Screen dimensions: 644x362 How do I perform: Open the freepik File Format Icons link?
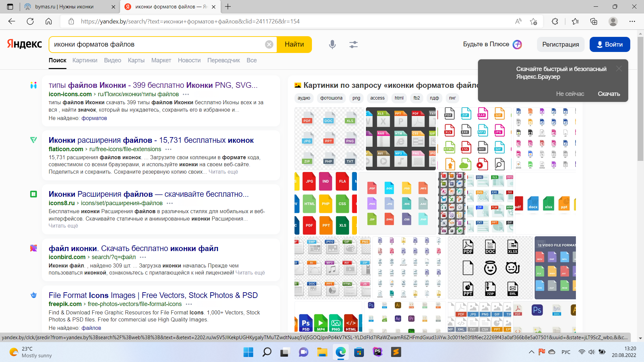pos(153,295)
